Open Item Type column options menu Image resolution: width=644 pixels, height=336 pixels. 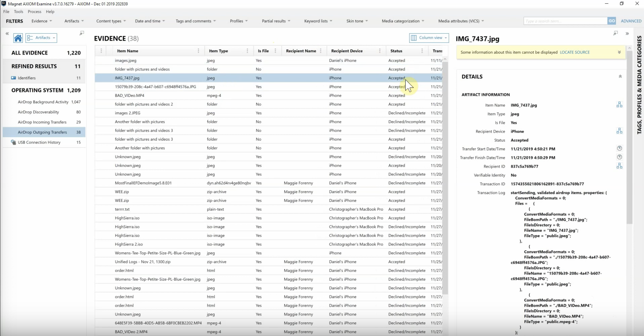(x=247, y=51)
